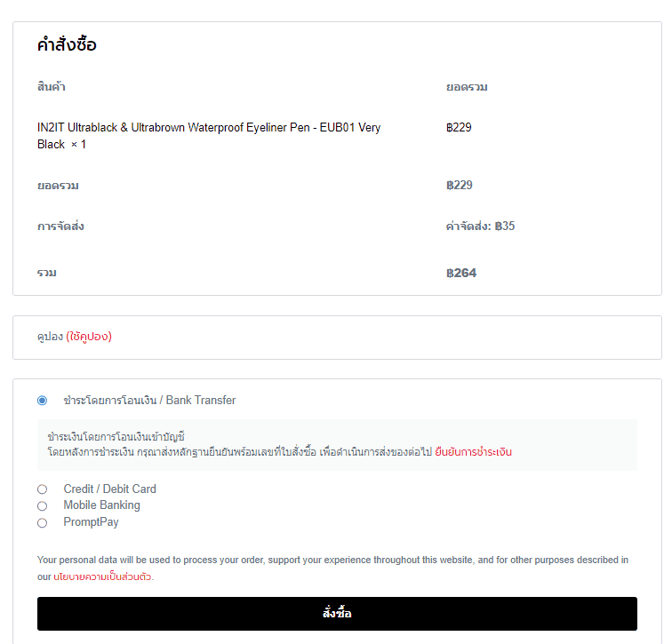Click the ฿264 grand total amount
Screen dimensions: 672x644
(x=461, y=274)
